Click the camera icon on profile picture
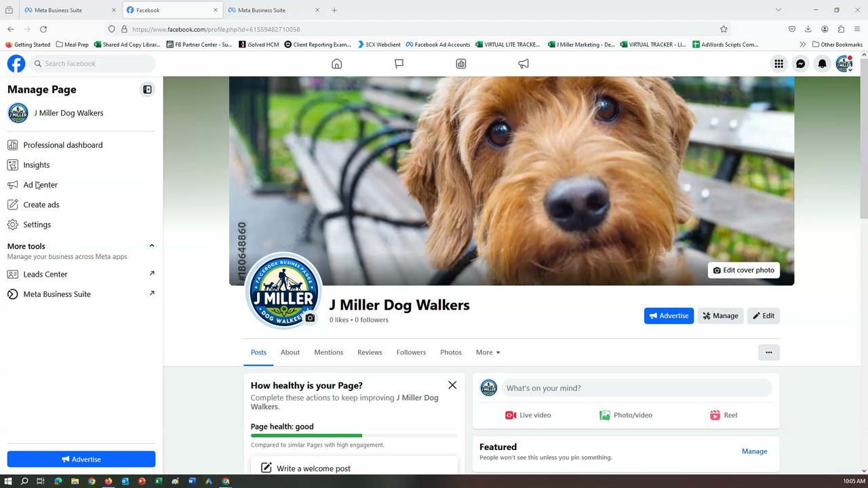 pyautogui.click(x=310, y=318)
